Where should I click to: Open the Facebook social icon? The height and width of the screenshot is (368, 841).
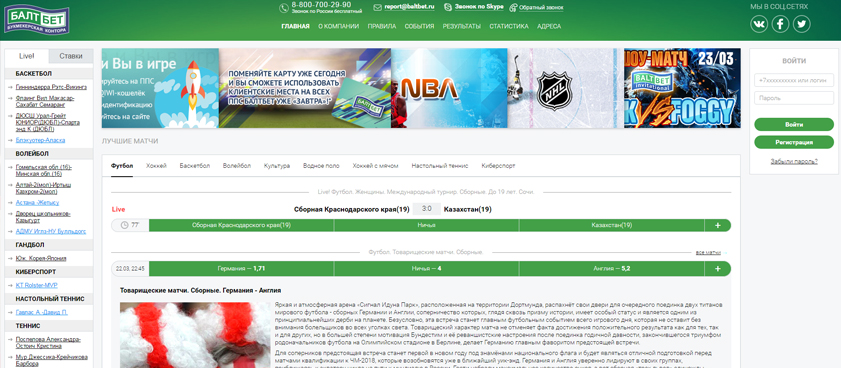point(780,24)
